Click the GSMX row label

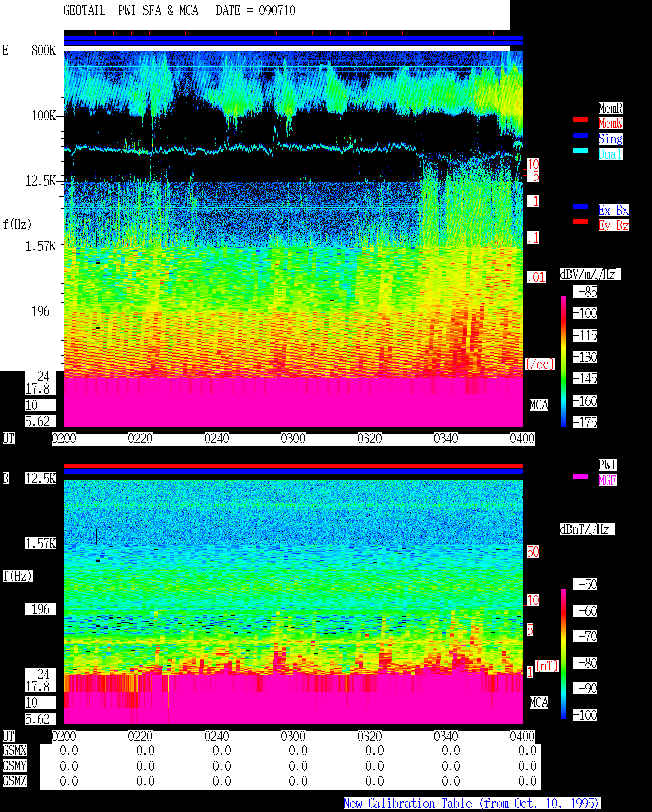pyautogui.click(x=14, y=751)
